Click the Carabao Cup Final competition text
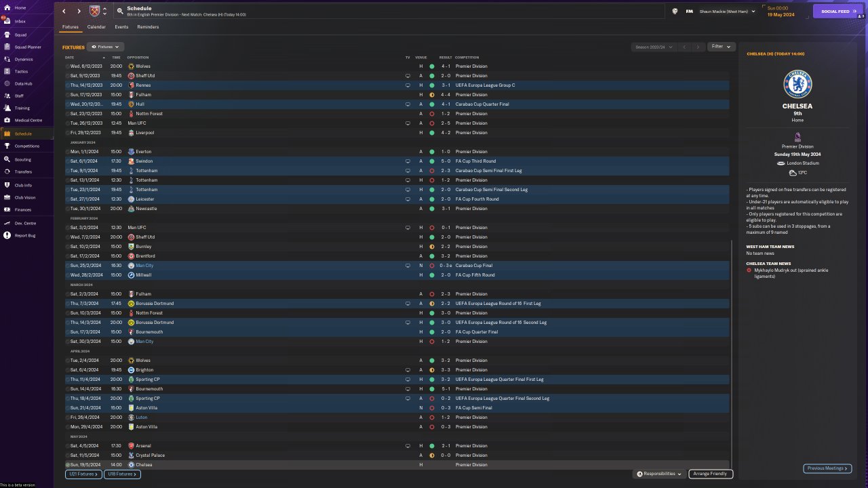868x488 pixels. coord(474,266)
